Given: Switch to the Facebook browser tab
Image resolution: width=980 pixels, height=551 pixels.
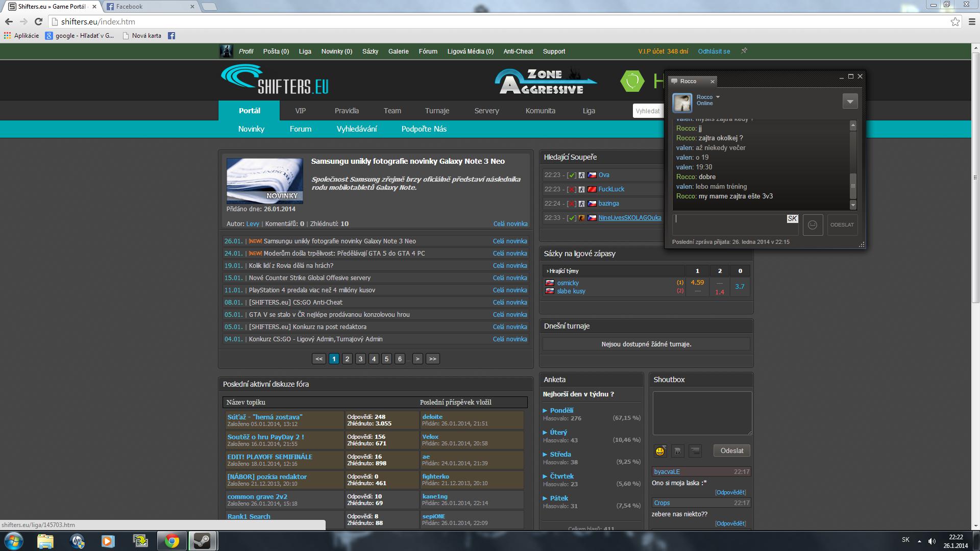Looking at the screenshot, I should [x=150, y=7].
